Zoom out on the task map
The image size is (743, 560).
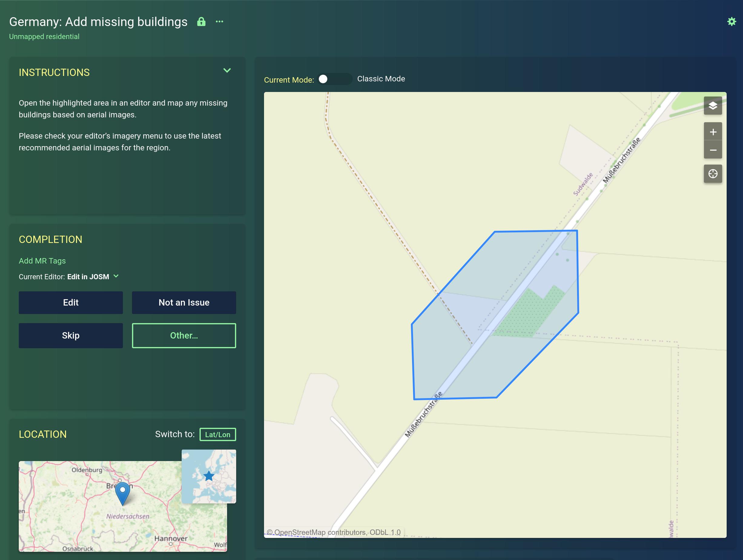tap(712, 150)
